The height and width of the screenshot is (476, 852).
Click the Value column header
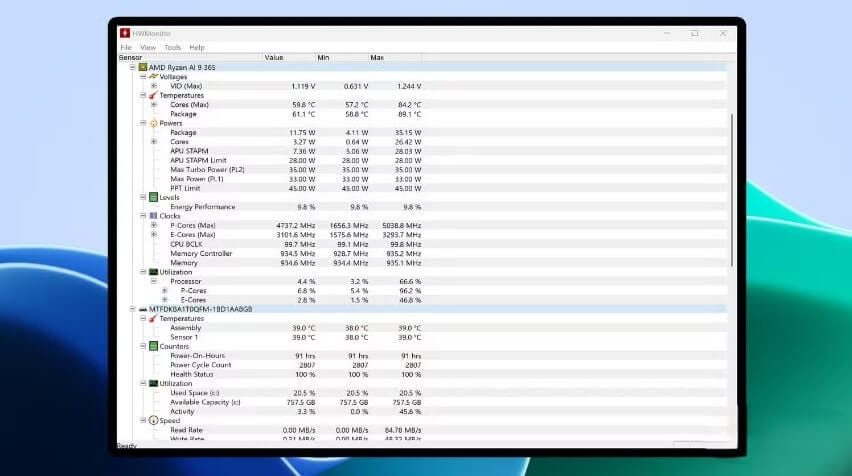(x=274, y=57)
